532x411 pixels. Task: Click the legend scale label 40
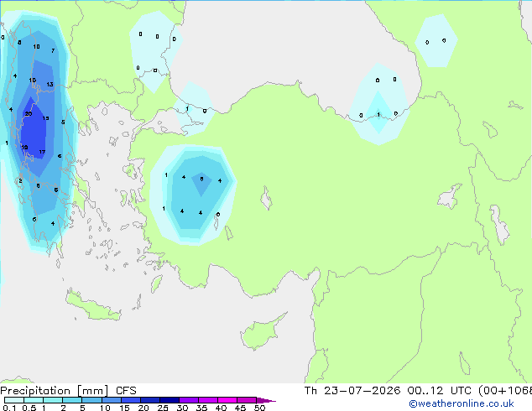coord(221,408)
